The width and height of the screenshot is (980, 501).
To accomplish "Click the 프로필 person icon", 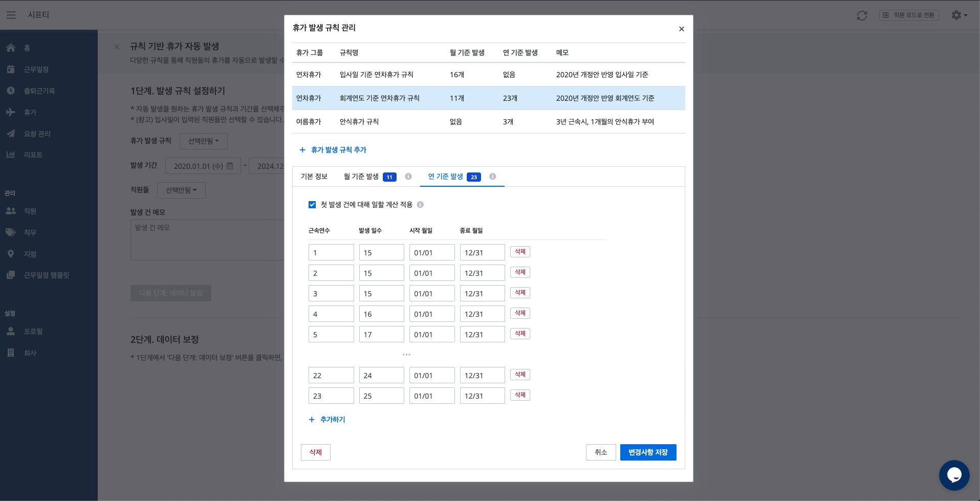I will 11,331.
